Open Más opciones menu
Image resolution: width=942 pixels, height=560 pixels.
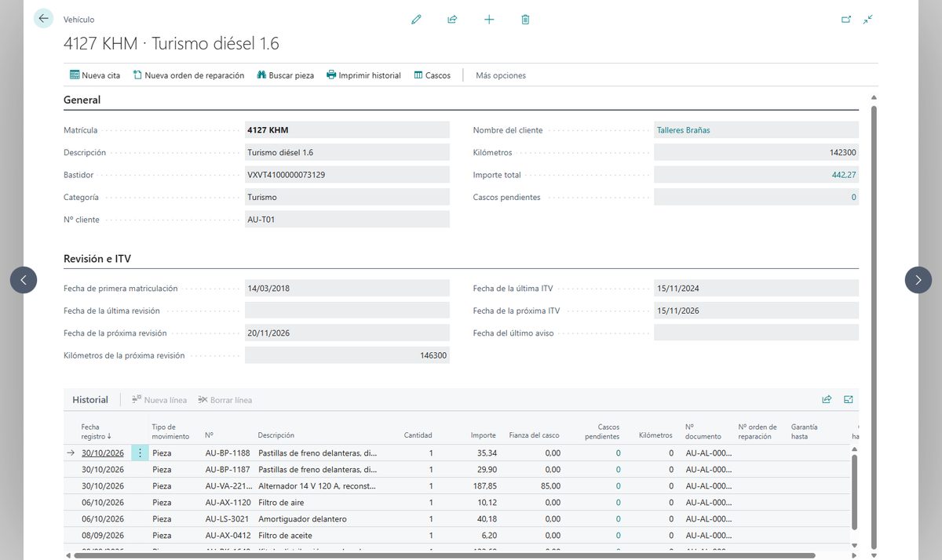pyautogui.click(x=501, y=75)
